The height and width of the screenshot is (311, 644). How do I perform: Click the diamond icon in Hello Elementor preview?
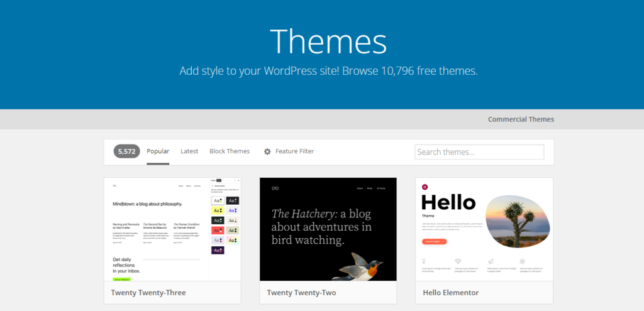click(458, 261)
